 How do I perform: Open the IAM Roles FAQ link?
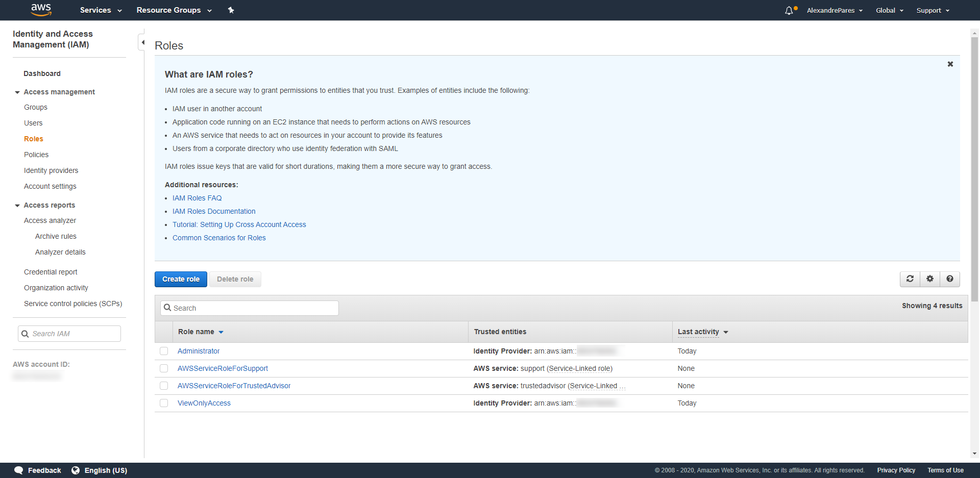(x=197, y=198)
